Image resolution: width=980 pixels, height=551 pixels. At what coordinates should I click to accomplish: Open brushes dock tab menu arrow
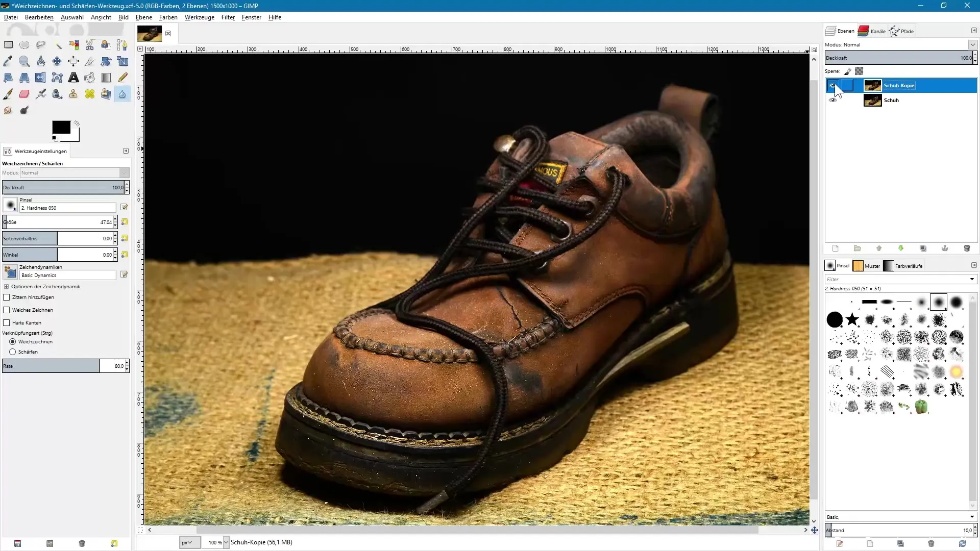pyautogui.click(x=974, y=265)
